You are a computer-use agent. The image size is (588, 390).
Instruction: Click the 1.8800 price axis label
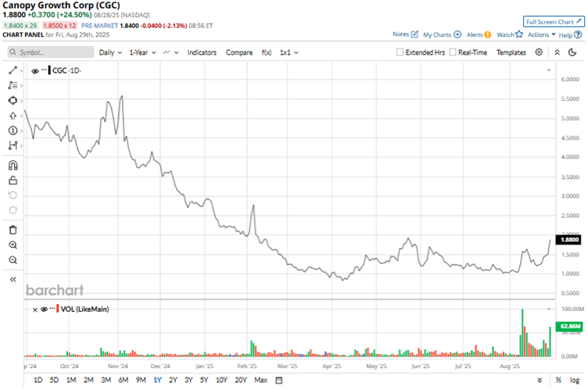coord(569,239)
